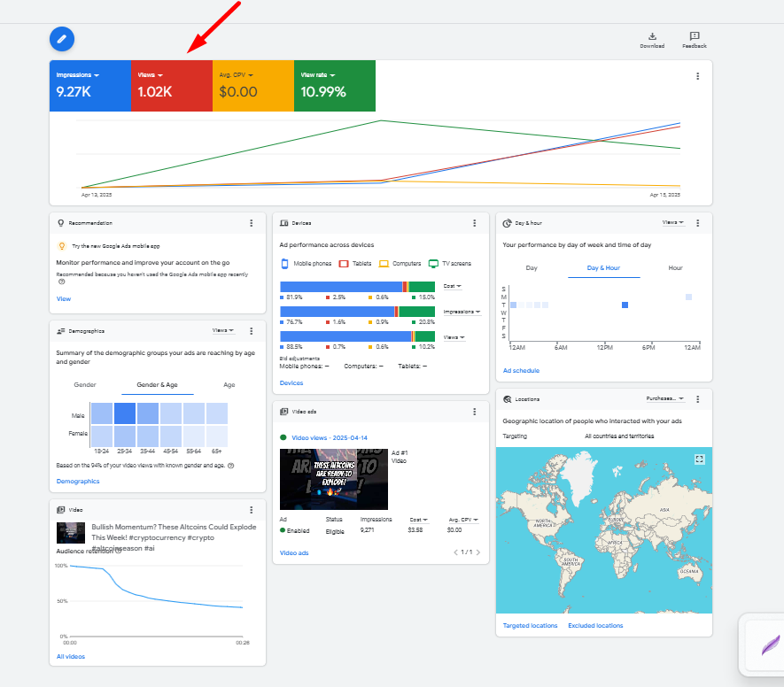Open scorecard chart three-dot menu

698,76
